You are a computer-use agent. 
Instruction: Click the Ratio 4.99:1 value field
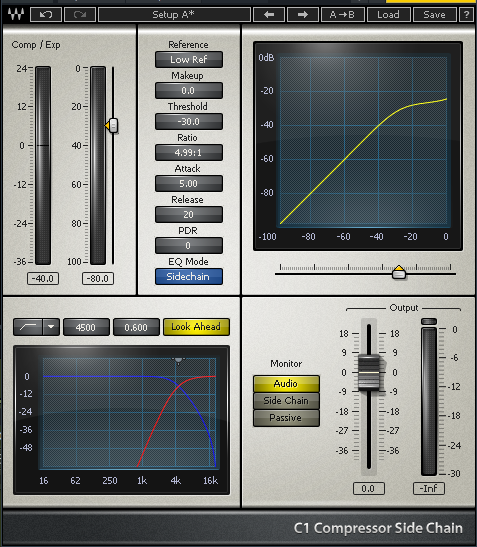(x=189, y=152)
